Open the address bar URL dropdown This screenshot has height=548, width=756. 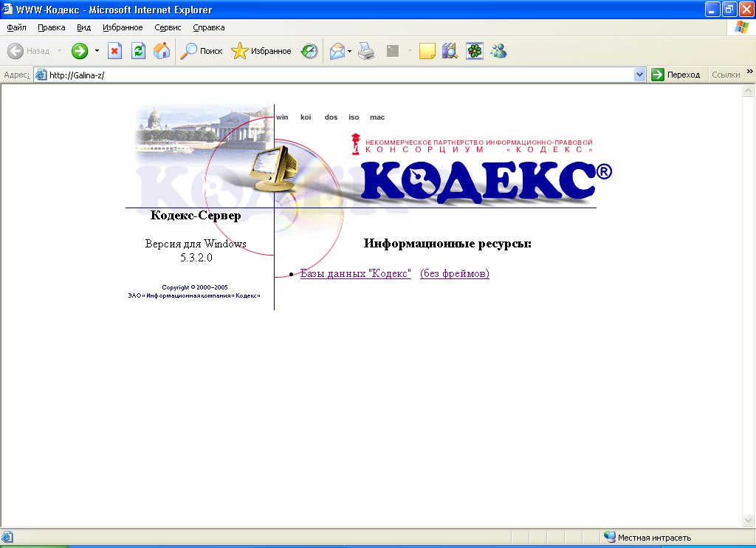(640, 75)
